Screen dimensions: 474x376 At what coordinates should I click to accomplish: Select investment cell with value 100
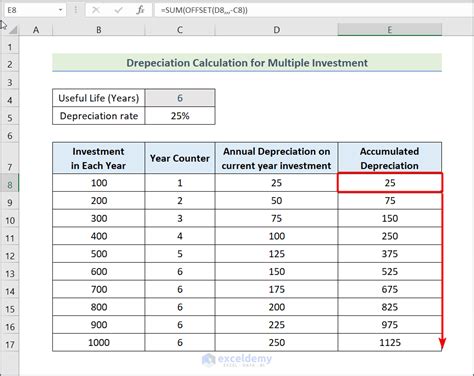[x=99, y=183]
